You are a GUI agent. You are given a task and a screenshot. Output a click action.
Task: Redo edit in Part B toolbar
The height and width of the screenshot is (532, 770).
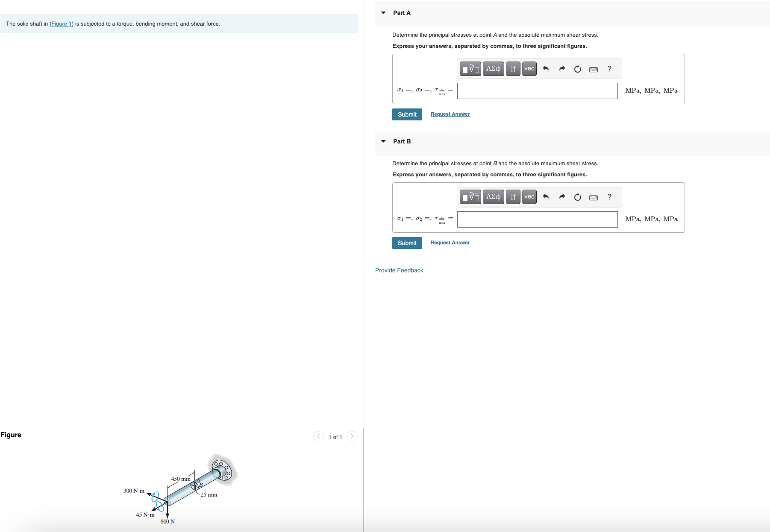tap(562, 197)
